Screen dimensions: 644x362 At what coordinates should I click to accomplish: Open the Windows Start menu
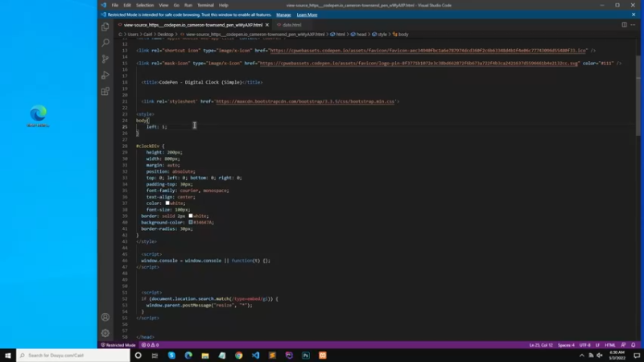(8, 356)
